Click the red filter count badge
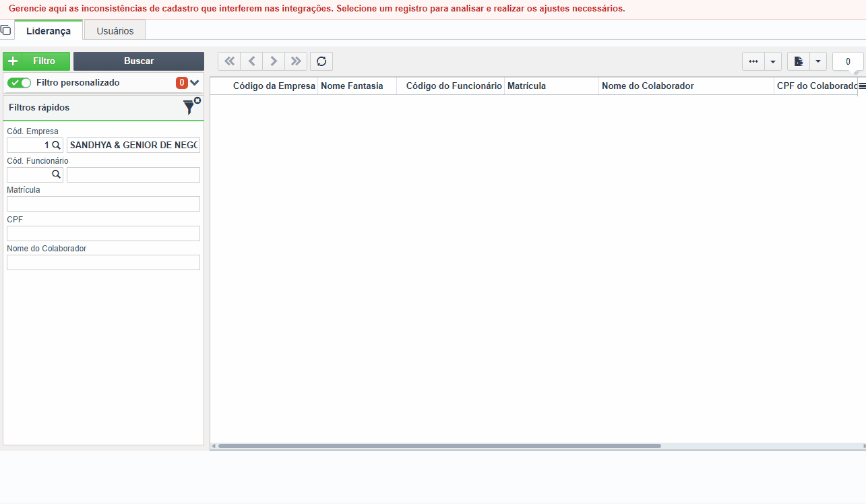 [182, 83]
